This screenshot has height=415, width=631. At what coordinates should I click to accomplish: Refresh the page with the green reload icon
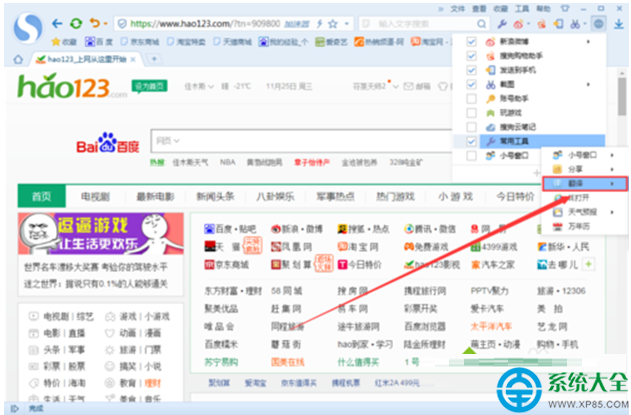pyautogui.click(x=75, y=22)
